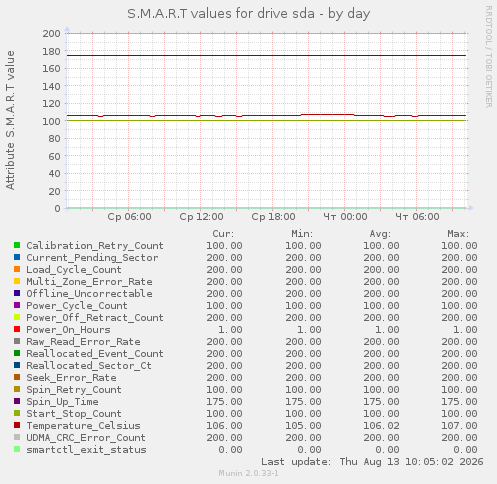Image resolution: width=497 pixels, height=484 pixels.
Task: Select the Power_Off_Retract_Count legend label
Action: click(95, 318)
